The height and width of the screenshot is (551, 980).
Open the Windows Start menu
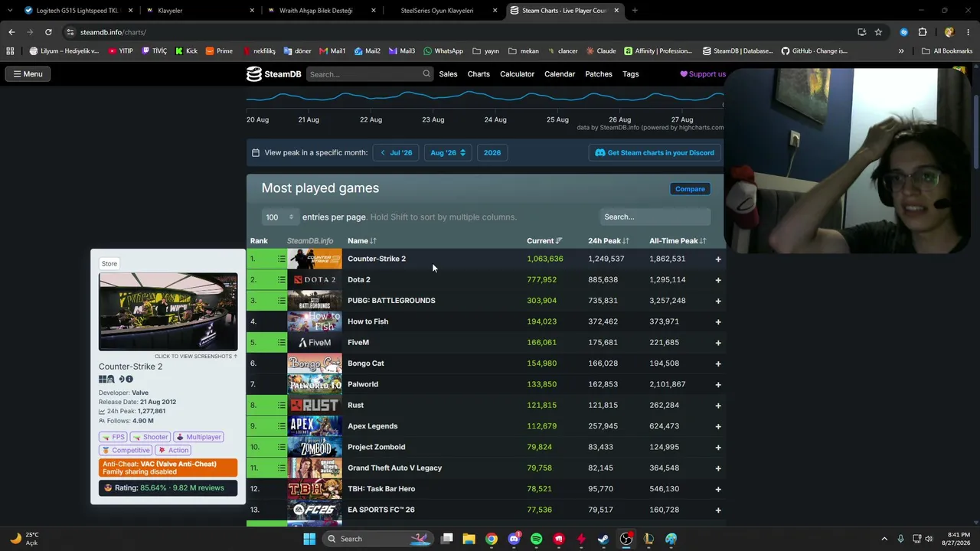coord(309,539)
